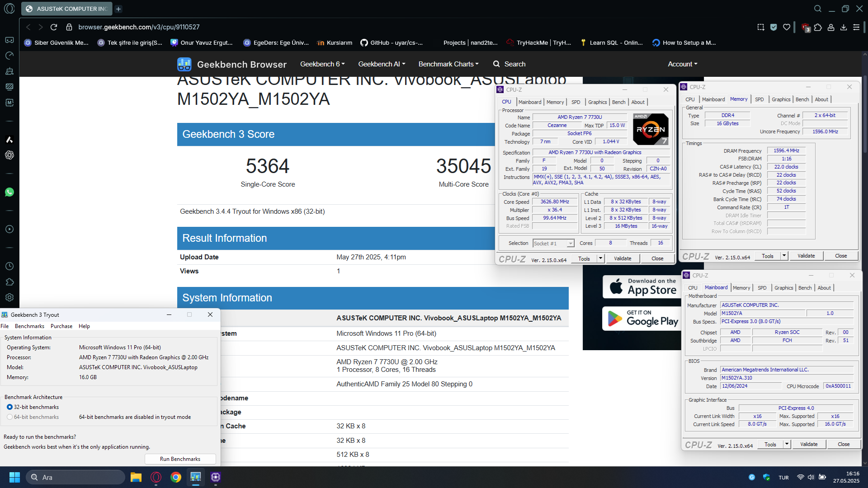Open Tools arrow in CPU-Z CPU window

tap(600, 258)
